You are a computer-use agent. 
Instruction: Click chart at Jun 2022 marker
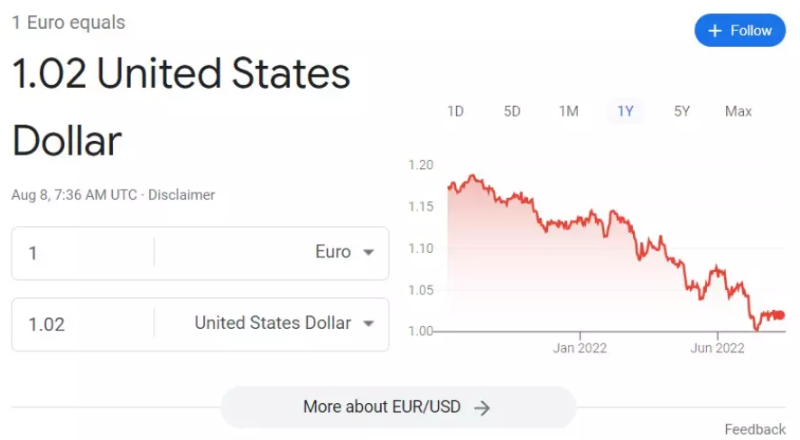pyautogui.click(x=718, y=270)
